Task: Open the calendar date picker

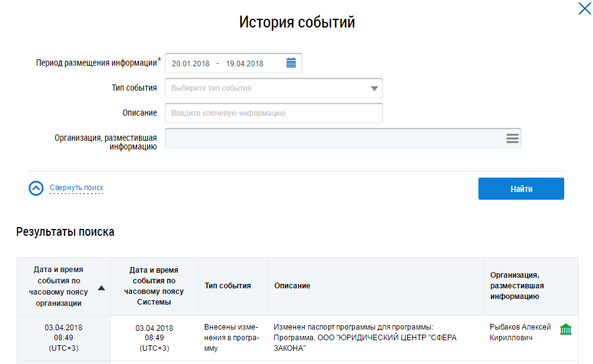Action: coord(291,63)
